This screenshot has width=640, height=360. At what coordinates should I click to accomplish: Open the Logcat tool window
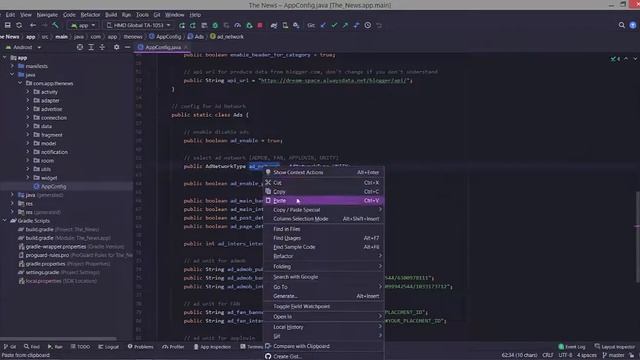108,347
